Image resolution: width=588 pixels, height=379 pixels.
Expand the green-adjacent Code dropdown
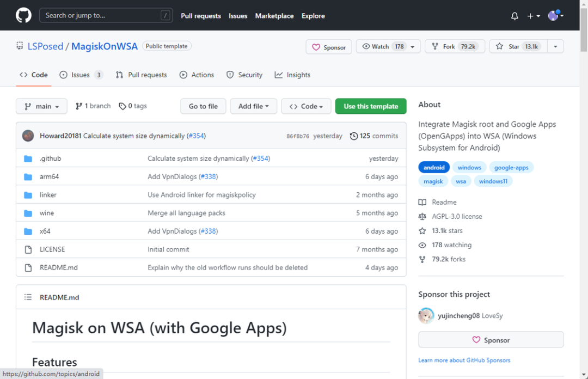click(x=306, y=106)
